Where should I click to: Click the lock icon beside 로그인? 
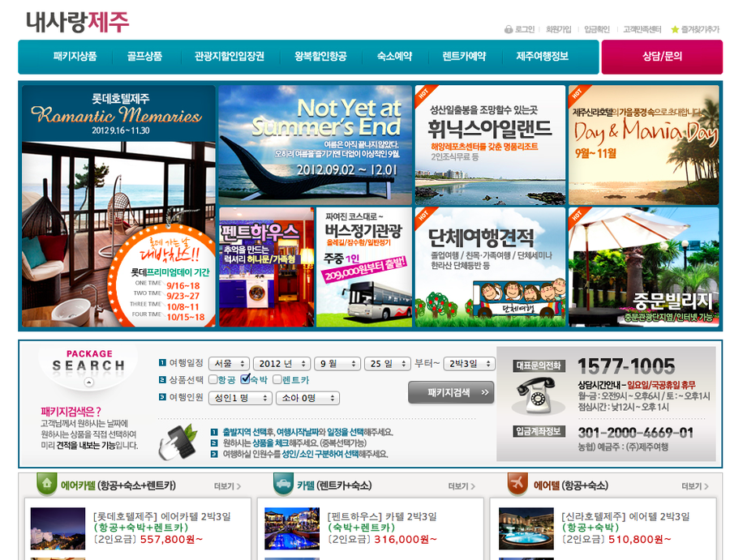(509, 30)
